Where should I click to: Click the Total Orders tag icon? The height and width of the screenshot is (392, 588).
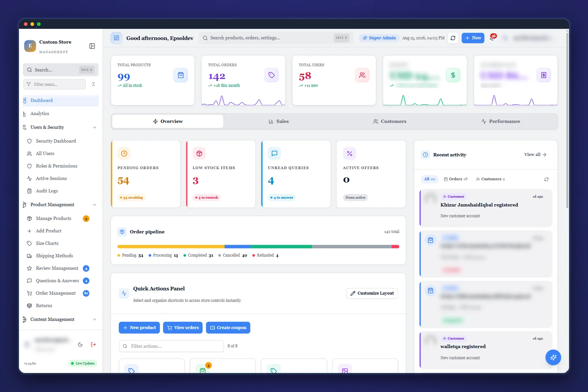(271, 75)
